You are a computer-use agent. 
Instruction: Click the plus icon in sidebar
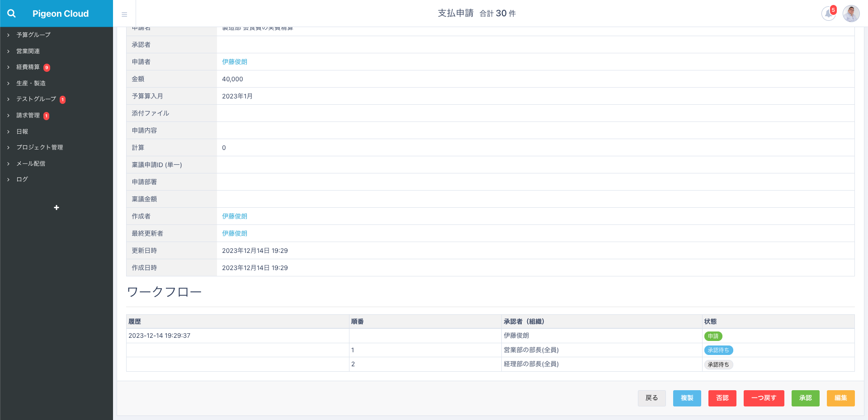(x=57, y=208)
